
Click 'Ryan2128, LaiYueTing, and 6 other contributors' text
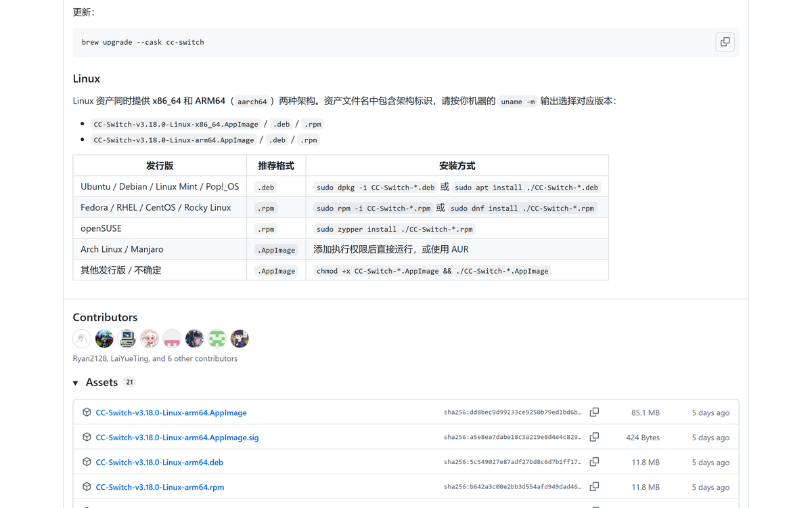(155, 358)
